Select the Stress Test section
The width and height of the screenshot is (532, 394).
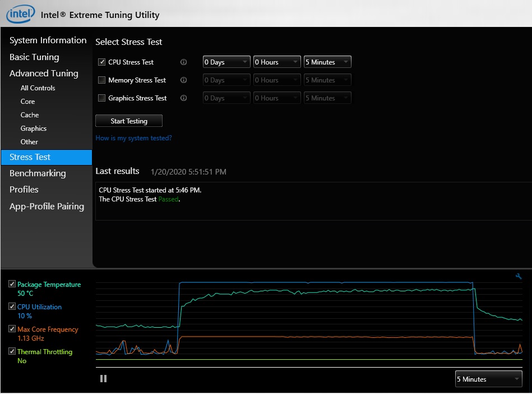(x=47, y=157)
